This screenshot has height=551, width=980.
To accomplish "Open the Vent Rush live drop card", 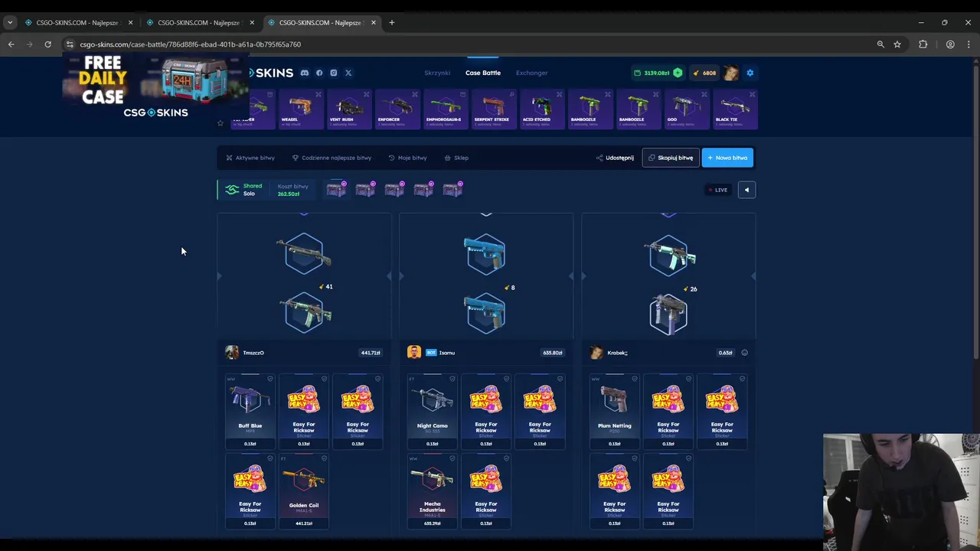I will coord(349,109).
